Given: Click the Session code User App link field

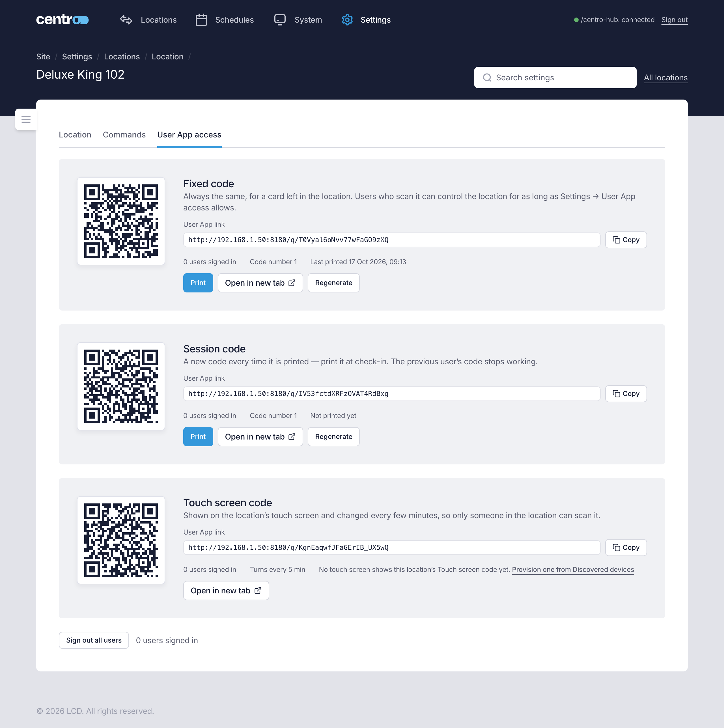Looking at the screenshot, I should [392, 394].
